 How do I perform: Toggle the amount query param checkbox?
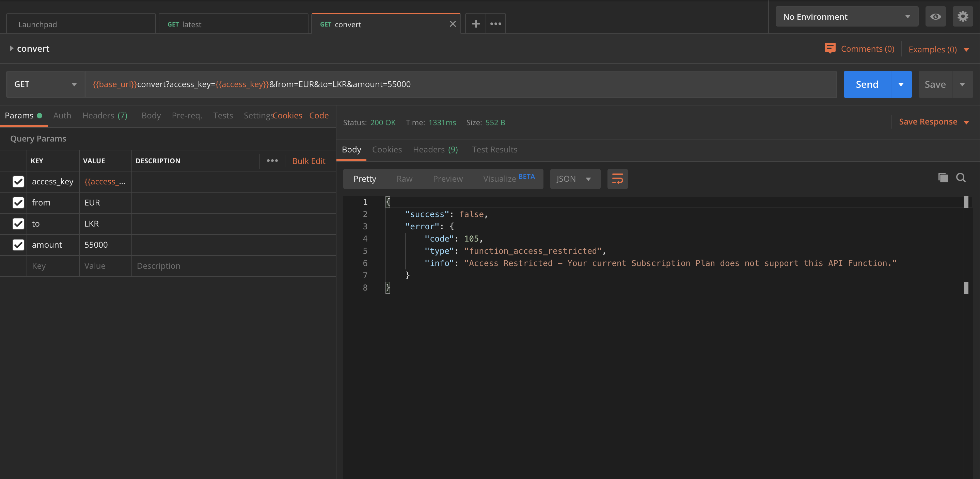pos(18,244)
